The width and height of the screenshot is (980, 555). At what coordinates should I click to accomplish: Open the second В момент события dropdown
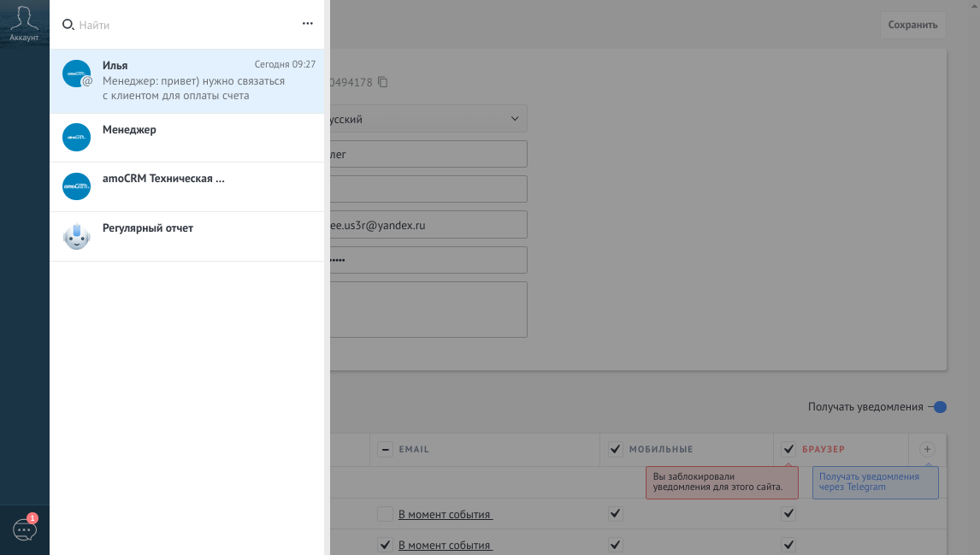[x=445, y=546]
